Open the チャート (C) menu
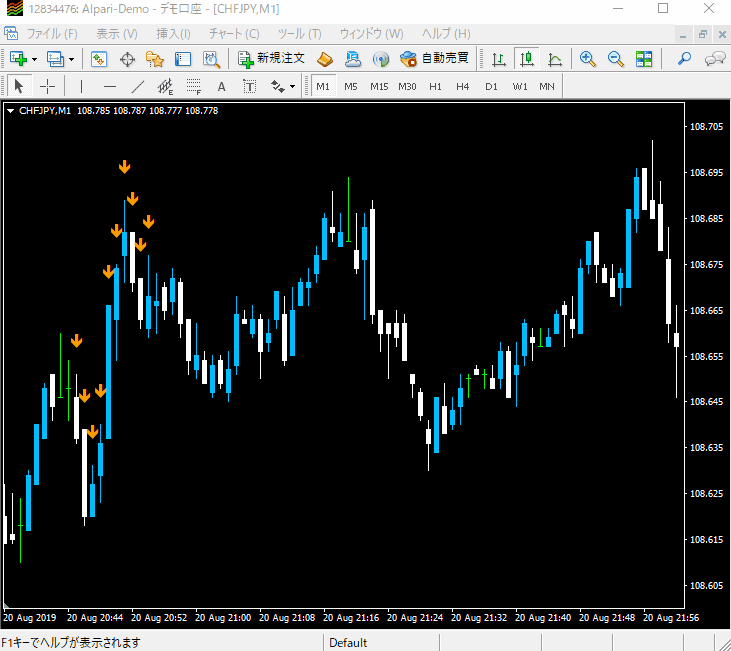This screenshot has width=731, height=651. click(234, 34)
